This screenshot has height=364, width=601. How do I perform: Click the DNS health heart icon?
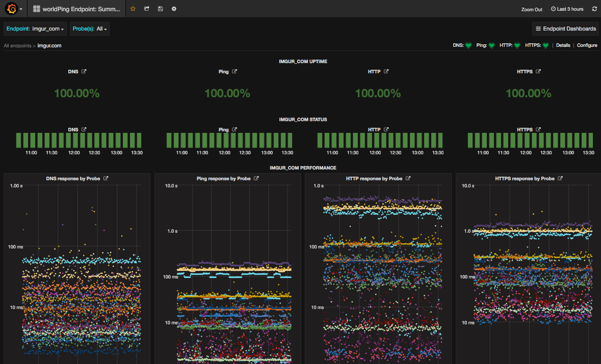pyautogui.click(x=468, y=45)
